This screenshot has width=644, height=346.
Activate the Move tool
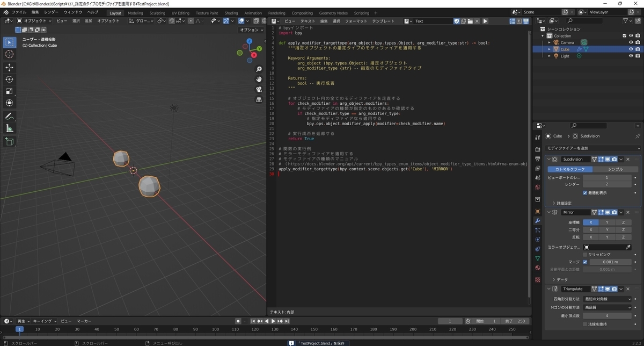pos(10,67)
